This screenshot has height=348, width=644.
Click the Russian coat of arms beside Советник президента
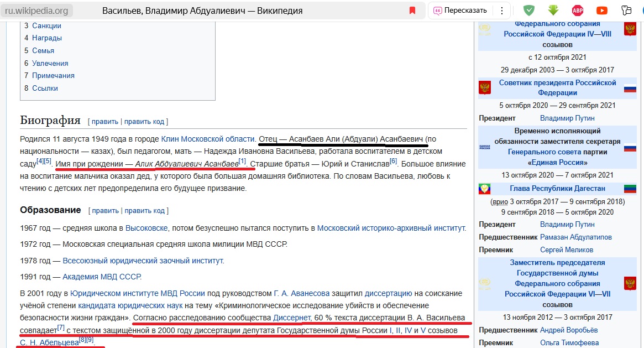[485, 87]
